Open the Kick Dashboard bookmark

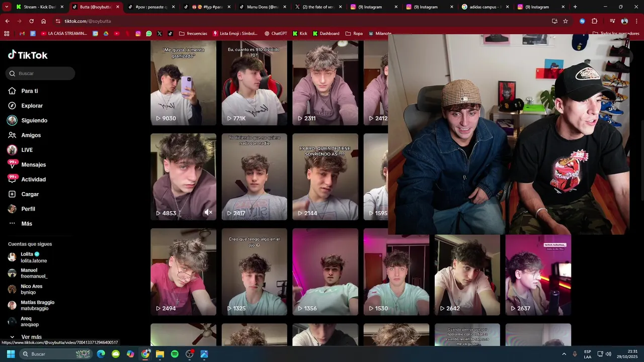(x=326, y=34)
